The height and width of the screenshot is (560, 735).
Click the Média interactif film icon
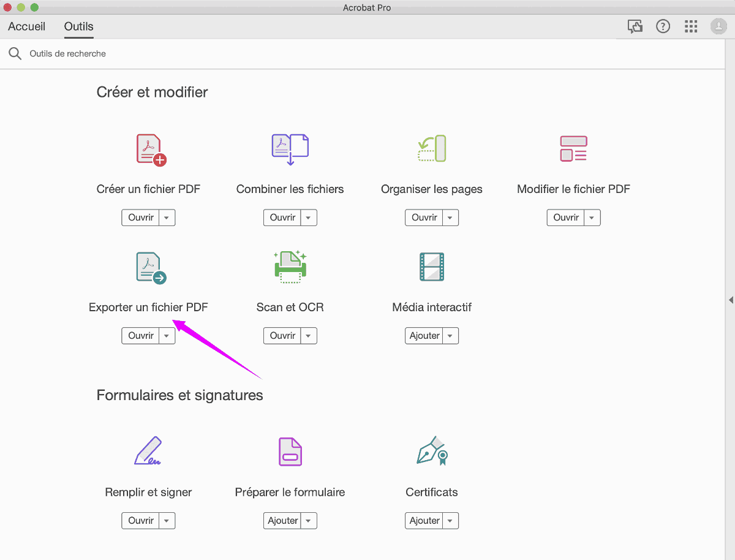(432, 267)
